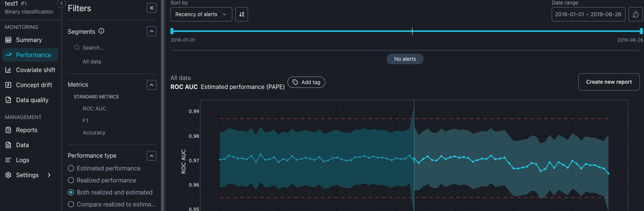Collapse the sidebar with the chevron icon
Image resolution: width=644 pixels, height=211 pixels.
(62, 3)
